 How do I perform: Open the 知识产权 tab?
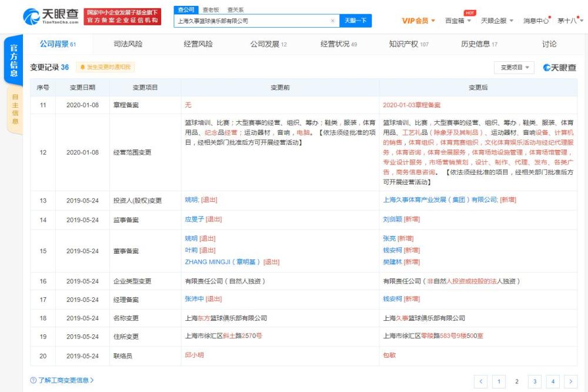click(409, 44)
